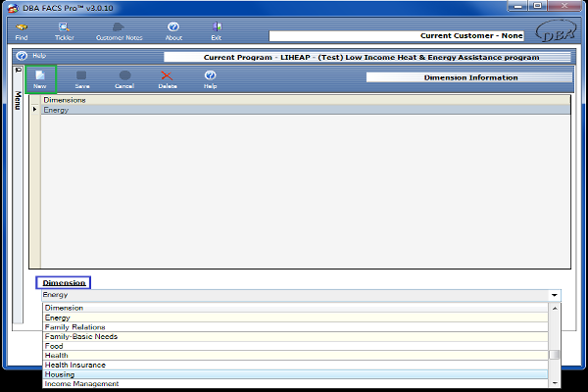Select Income Management in the list
The image size is (588, 392).
click(x=296, y=383)
